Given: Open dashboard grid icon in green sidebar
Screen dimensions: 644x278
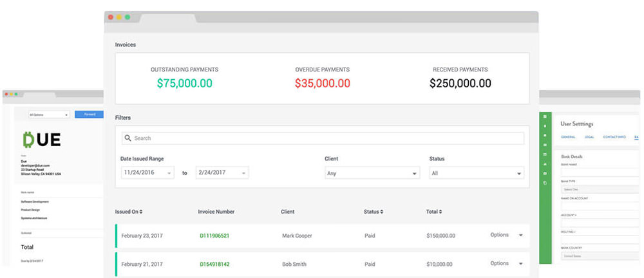Looking at the screenshot, I should [x=545, y=116].
